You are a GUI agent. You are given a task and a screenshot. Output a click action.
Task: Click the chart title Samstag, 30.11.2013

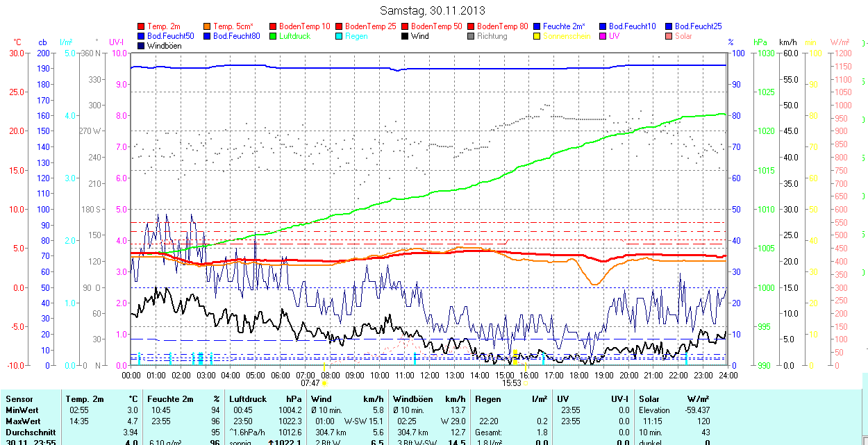click(x=433, y=10)
